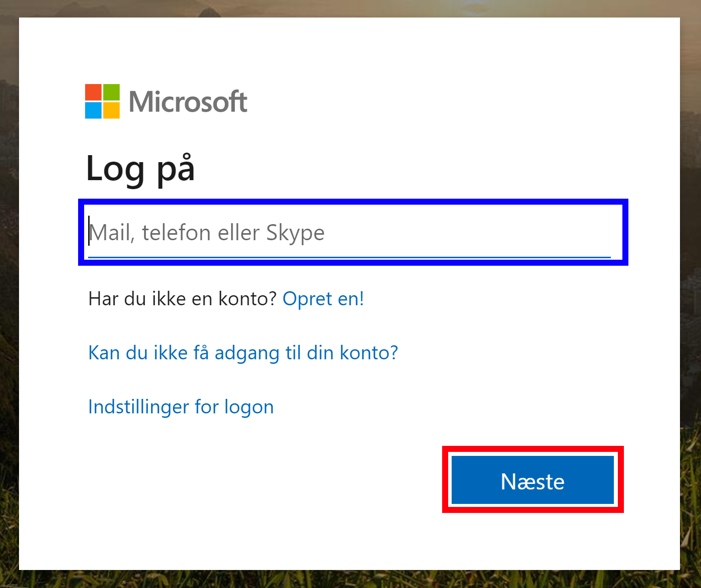Click the background photo left of sign-in card
The height and width of the screenshot is (588, 701).
point(9,300)
